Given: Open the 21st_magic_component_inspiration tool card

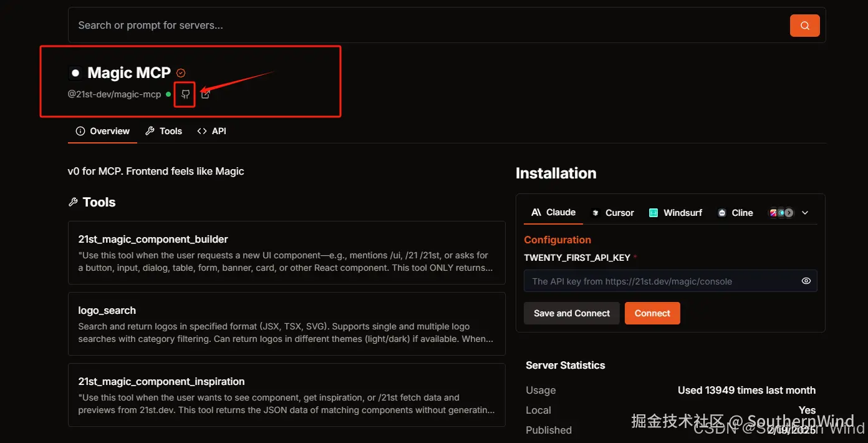Looking at the screenshot, I should point(287,395).
